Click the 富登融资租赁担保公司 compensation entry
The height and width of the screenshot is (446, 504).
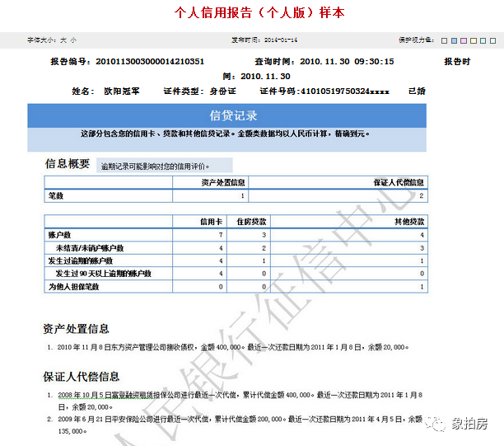(x=235, y=401)
